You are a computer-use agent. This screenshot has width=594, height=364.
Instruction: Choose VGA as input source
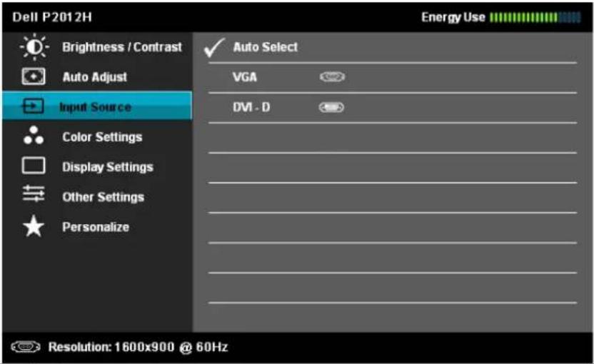(x=393, y=78)
